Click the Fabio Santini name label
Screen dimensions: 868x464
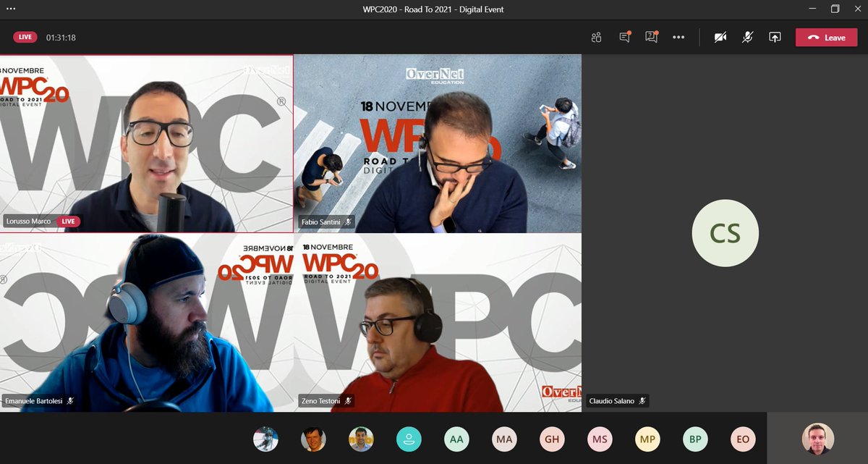point(321,222)
